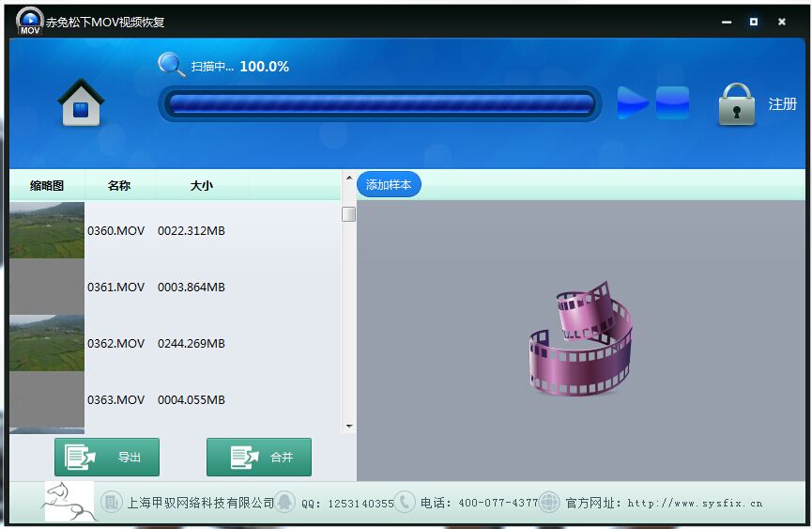Select the 0363.MOV gray thumbnail
Screen dimensions: 812x529
47,399
